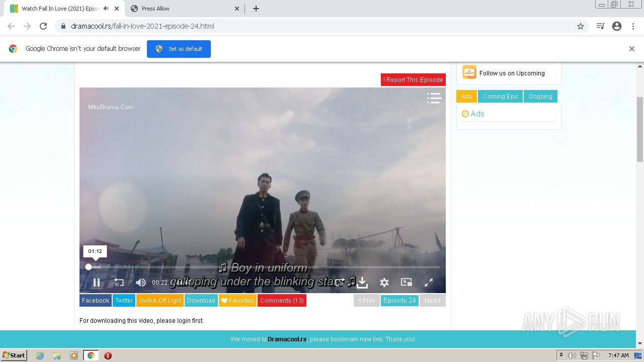
Task: Mute the video player volume
Action: pyautogui.click(x=141, y=283)
